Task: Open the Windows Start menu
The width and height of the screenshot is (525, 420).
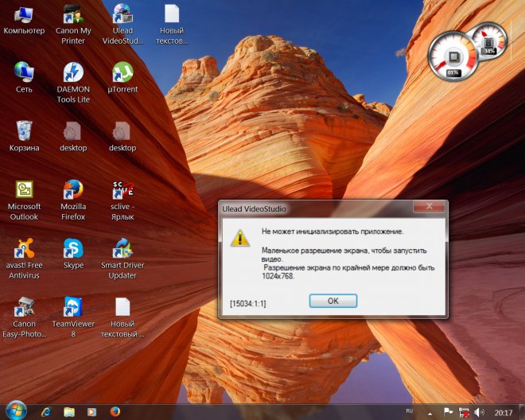Action: point(15,410)
